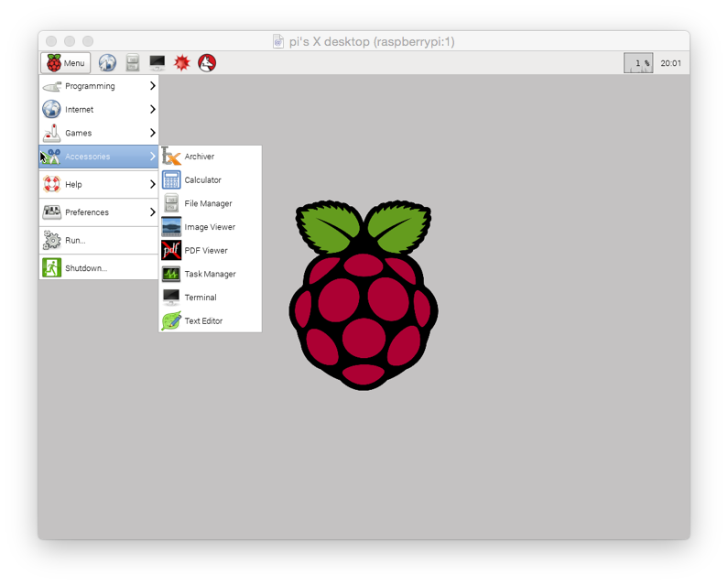This screenshot has width=728, height=585.
Task: Expand the Help submenu arrow
Action: coord(152,184)
